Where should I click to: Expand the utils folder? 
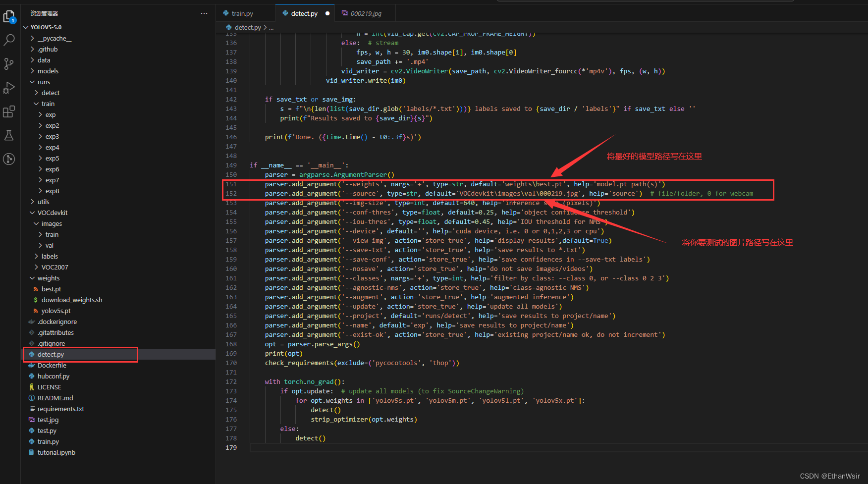tap(32, 202)
